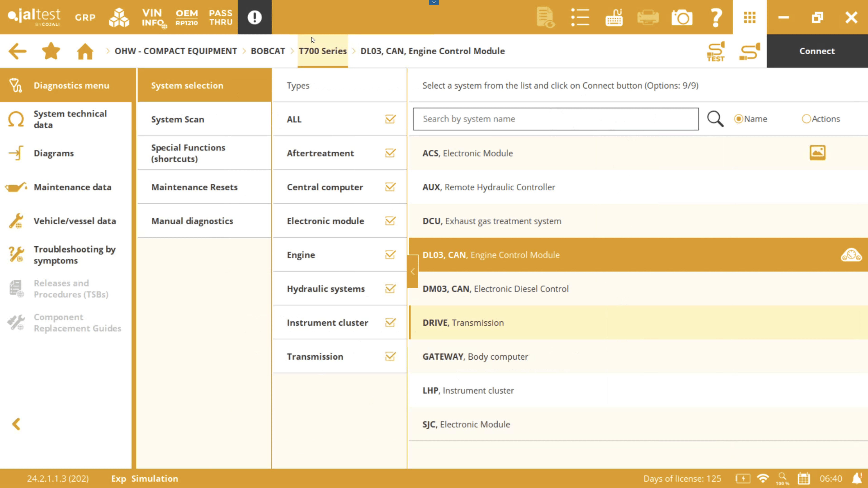Image resolution: width=868 pixels, height=488 pixels.
Task: Uncheck the Aftertreatment type checkbox
Action: [x=390, y=153]
